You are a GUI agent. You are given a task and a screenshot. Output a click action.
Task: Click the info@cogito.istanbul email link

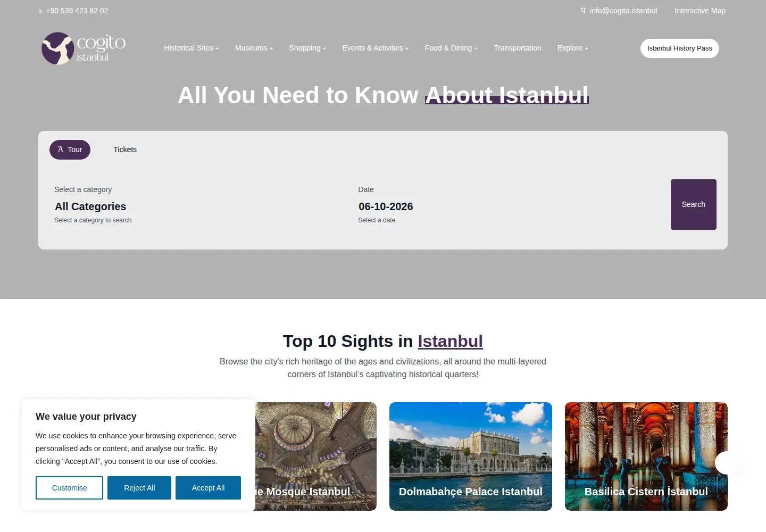tap(623, 11)
